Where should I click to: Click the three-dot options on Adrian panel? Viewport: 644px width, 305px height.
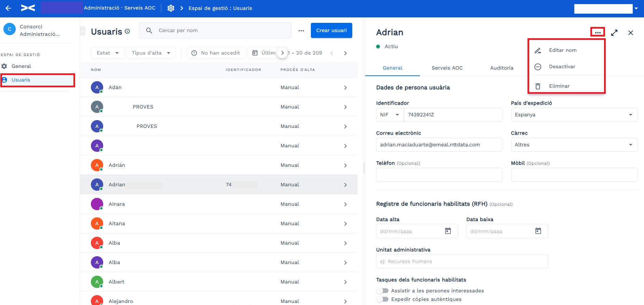pos(598,32)
